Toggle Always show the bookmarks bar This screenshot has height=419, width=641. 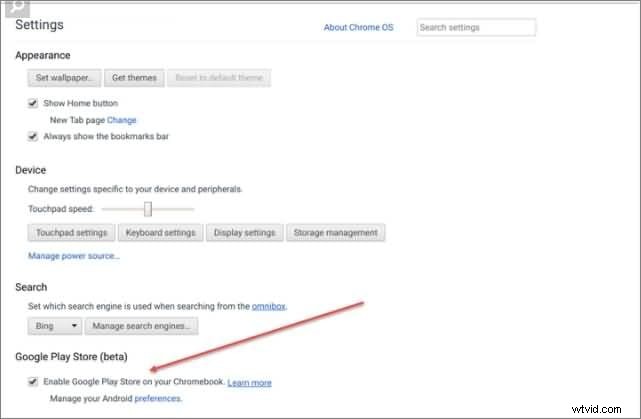[33, 136]
